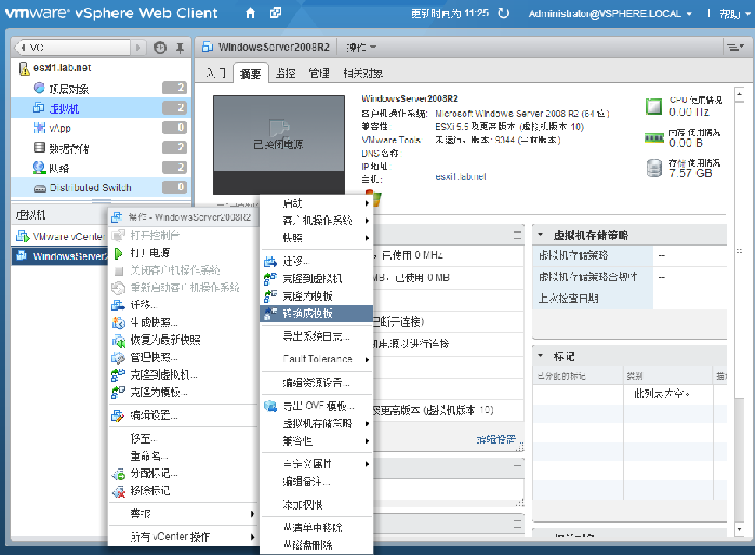
Task: Select Distributed Switch in the navigator
Action: 101,188
